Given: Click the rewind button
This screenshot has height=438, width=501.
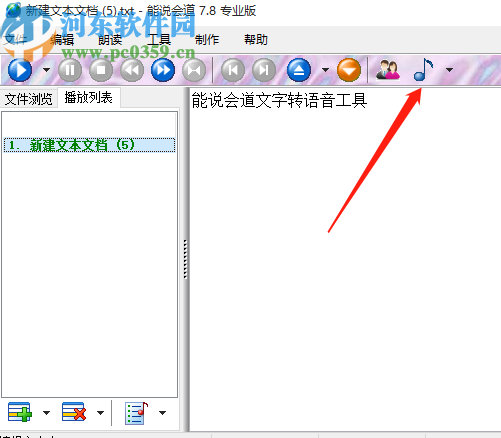Looking at the screenshot, I should click(132, 70).
